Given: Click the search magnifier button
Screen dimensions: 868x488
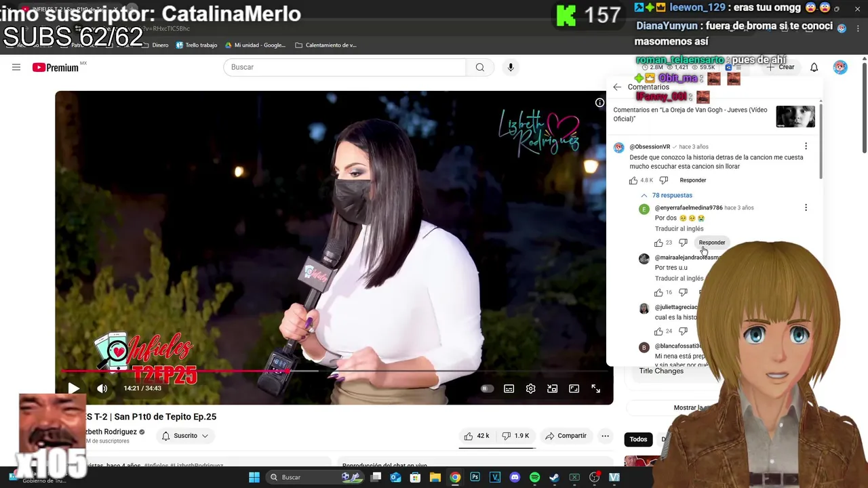Looking at the screenshot, I should tap(480, 67).
